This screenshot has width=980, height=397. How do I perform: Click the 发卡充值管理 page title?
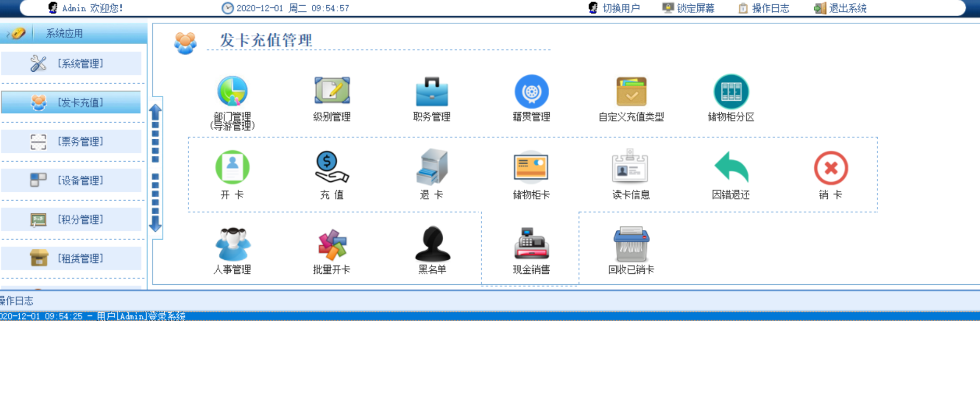pos(266,40)
